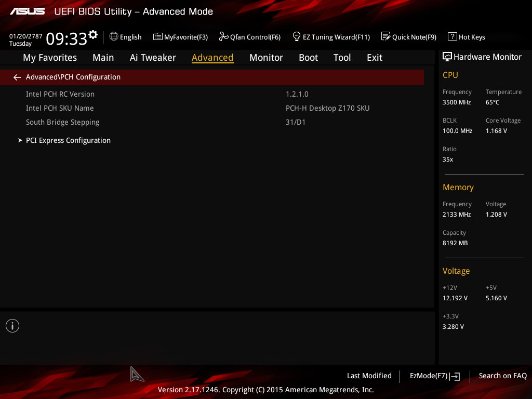Click Last Modified button

pyautogui.click(x=369, y=376)
